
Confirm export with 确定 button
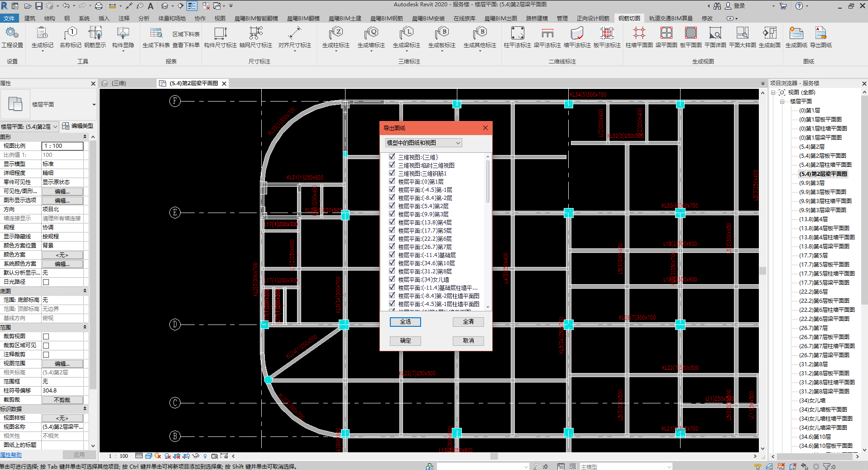click(x=405, y=340)
